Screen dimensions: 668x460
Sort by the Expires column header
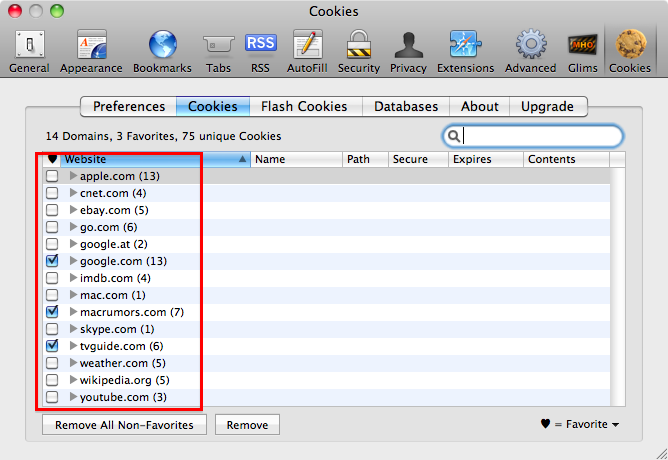[x=486, y=159]
